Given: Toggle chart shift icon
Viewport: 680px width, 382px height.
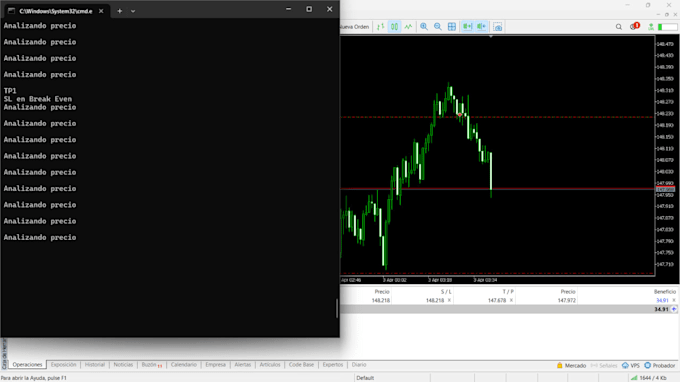Looking at the screenshot, I should (x=481, y=27).
